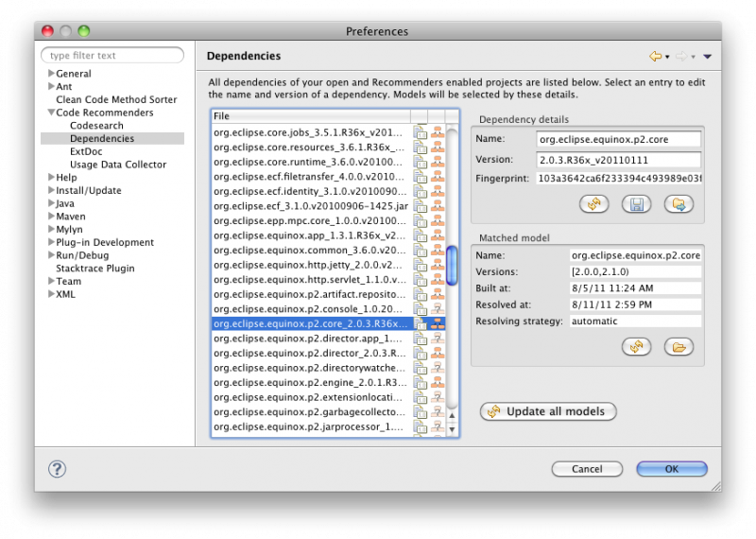Click unknown model icon of p2.garbagecollector row
The image size is (756, 539).
point(438,412)
